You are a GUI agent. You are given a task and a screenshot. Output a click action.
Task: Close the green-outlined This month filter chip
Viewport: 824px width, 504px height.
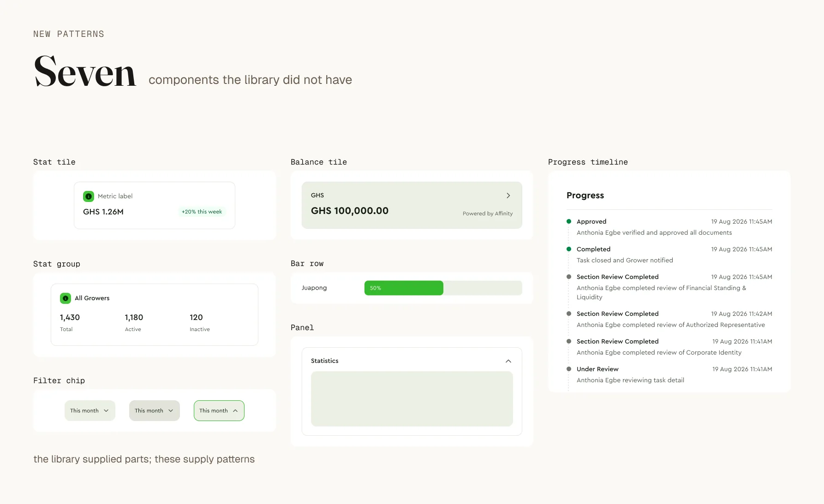pyautogui.click(x=219, y=410)
